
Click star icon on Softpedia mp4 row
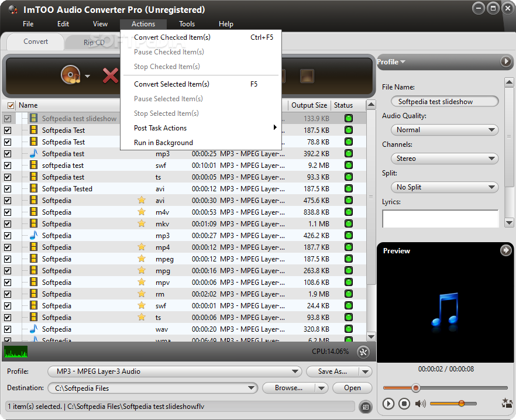point(142,247)
